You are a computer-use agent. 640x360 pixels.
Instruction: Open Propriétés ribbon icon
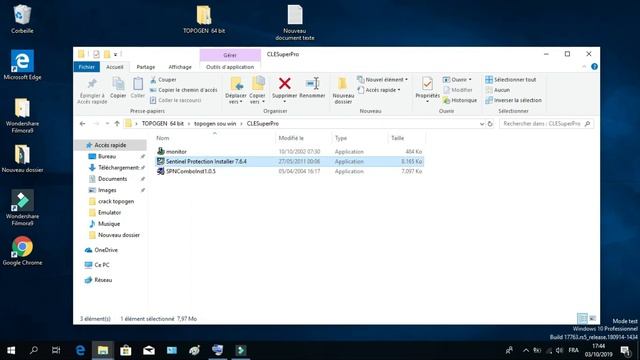[427, 84]
